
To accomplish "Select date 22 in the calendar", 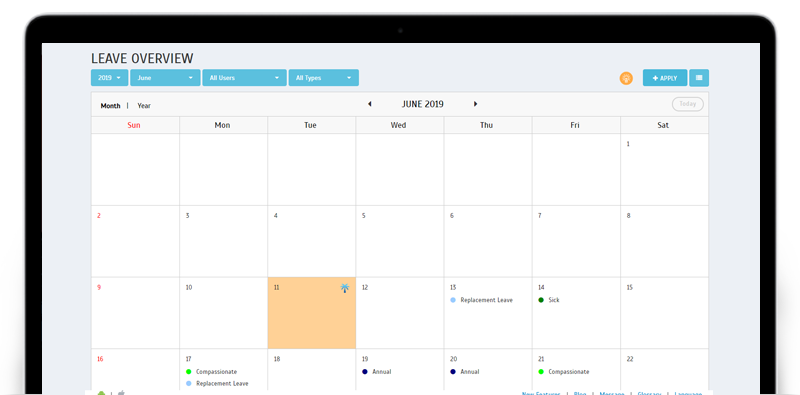I will click(630, 359).
